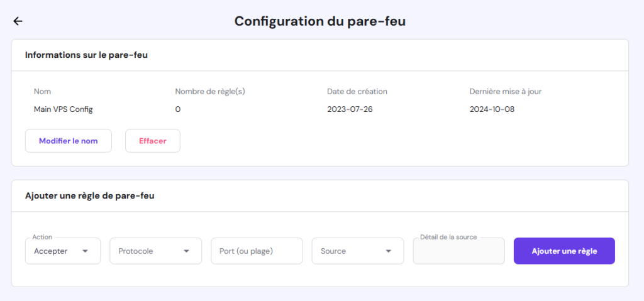Click the rule count value 0

pos(178,109)
